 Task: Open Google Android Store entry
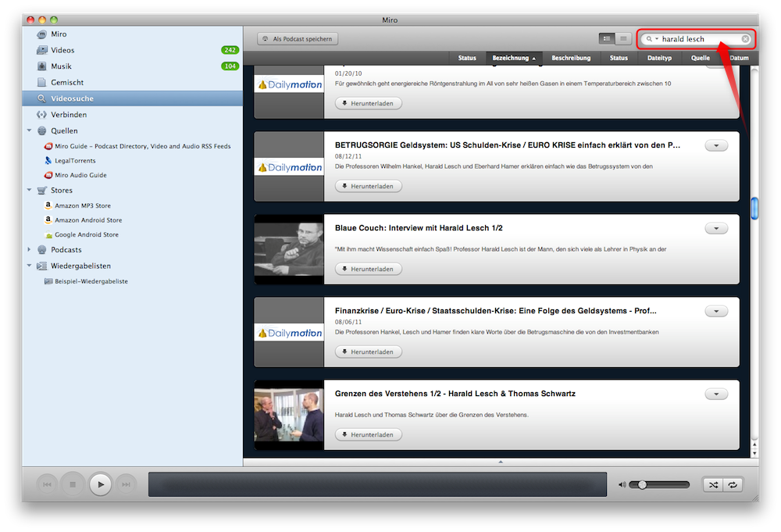(x=86, y=234)
